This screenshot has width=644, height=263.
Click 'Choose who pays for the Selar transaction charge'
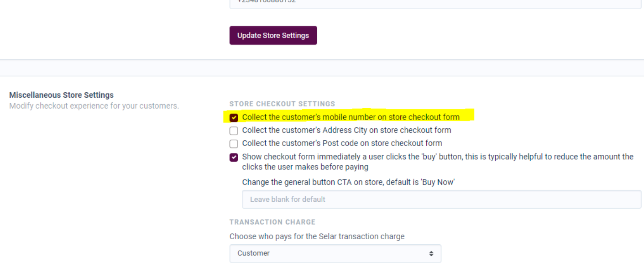tap(317, 237)
